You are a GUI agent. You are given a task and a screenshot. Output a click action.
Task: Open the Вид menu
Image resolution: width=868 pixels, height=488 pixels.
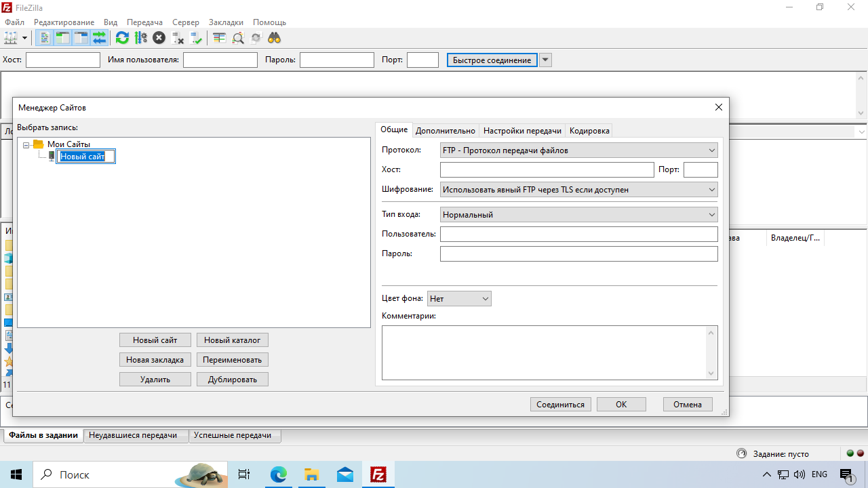[x=111, y=22]
